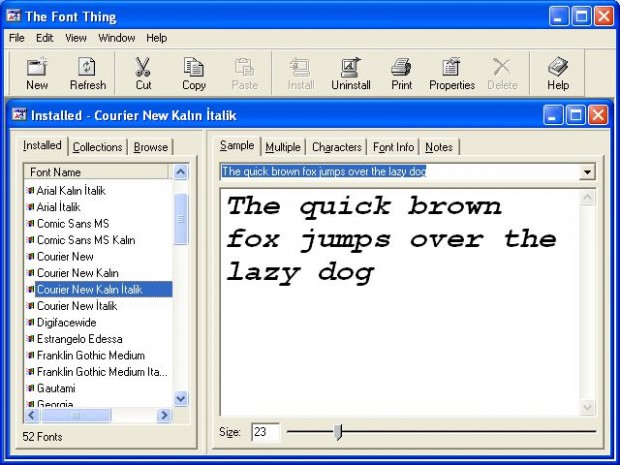Image resolution: width=620 pixels, height=465 pixels.
Task: Click the Font Name column header
Action: point(97,172)
